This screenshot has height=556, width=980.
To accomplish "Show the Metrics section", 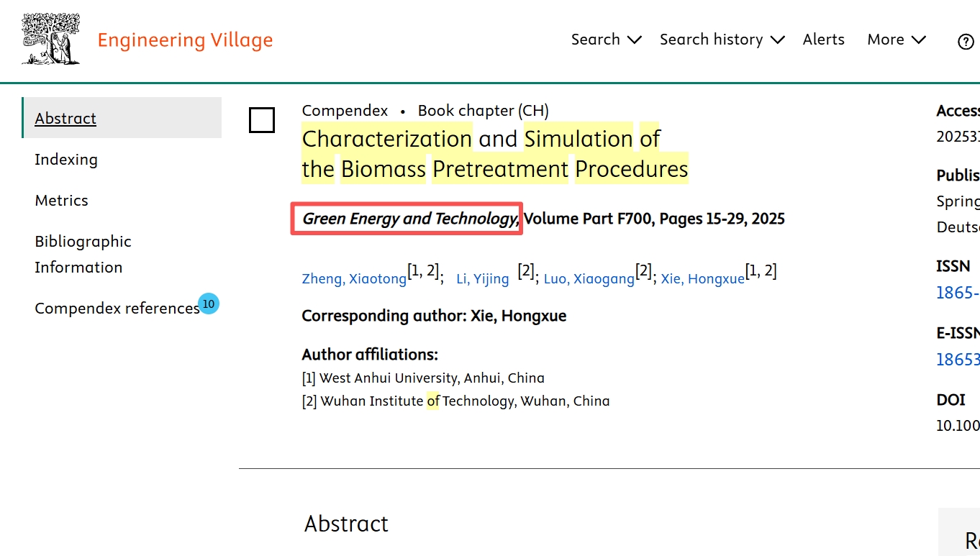I will tap(62, 200).
